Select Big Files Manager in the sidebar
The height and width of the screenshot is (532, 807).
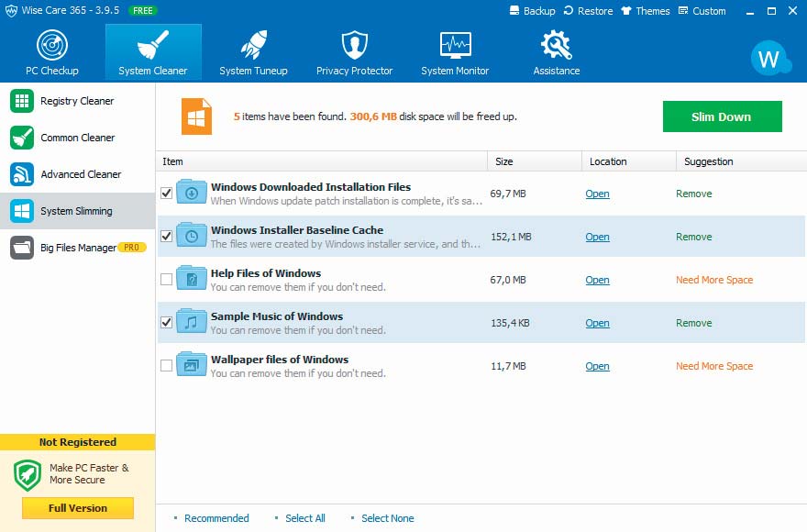(x=77, y=248)
